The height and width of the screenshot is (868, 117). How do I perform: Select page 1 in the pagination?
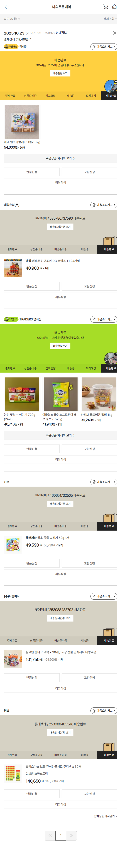pos(61,835)
